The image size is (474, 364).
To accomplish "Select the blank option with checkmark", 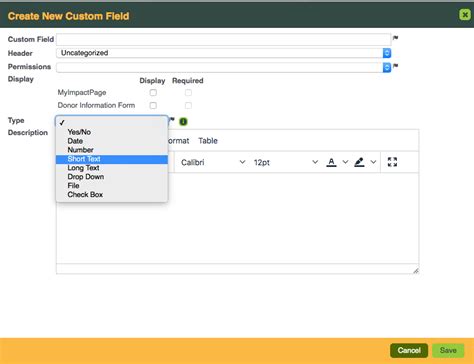I will click(x=112, y=123).
